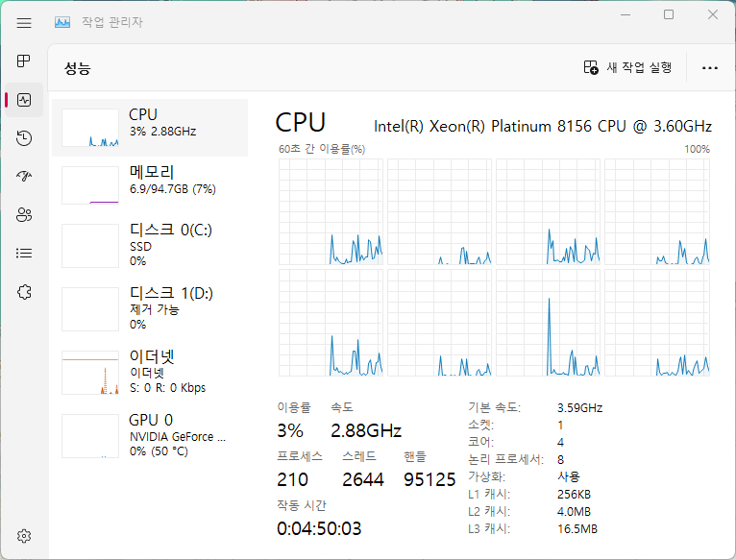The image size is (736, 560).
Task: Open the App history icon
Action: pos(24,138)
